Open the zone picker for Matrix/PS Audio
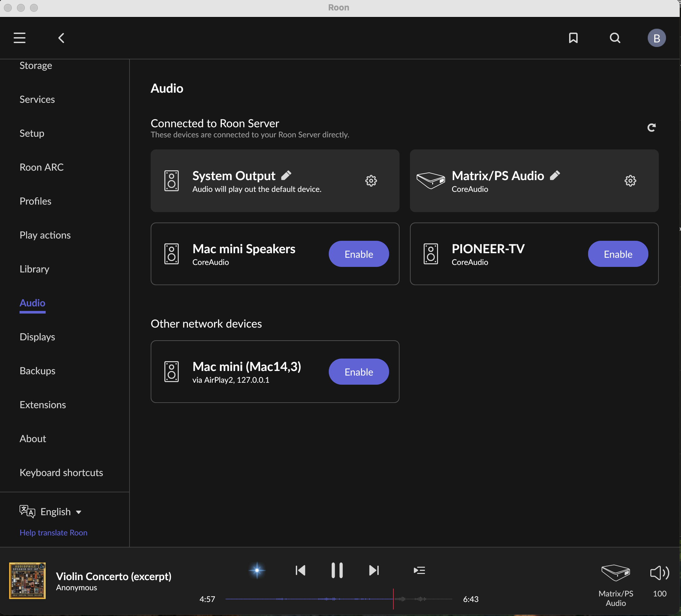This screenshot has width=681, height=616. (x=615, y=585)
